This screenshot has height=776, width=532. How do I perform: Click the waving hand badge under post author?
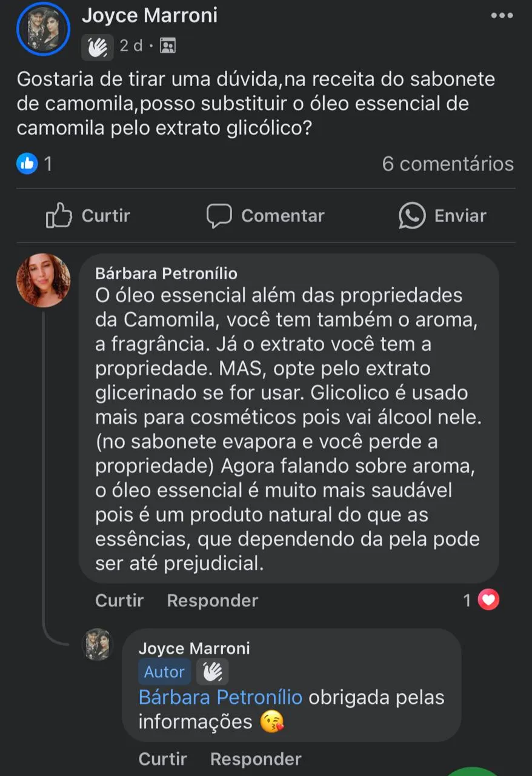coord(98,46)
